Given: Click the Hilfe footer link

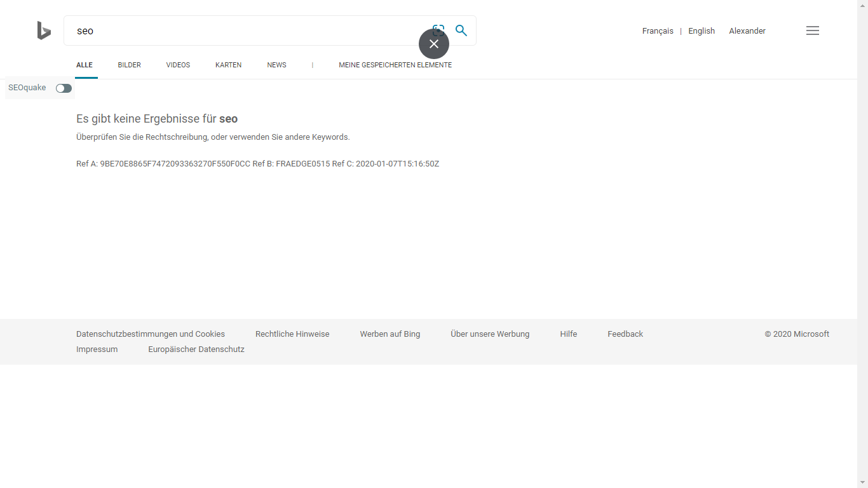Looking at the screenshot, I should tap(569, 334).
